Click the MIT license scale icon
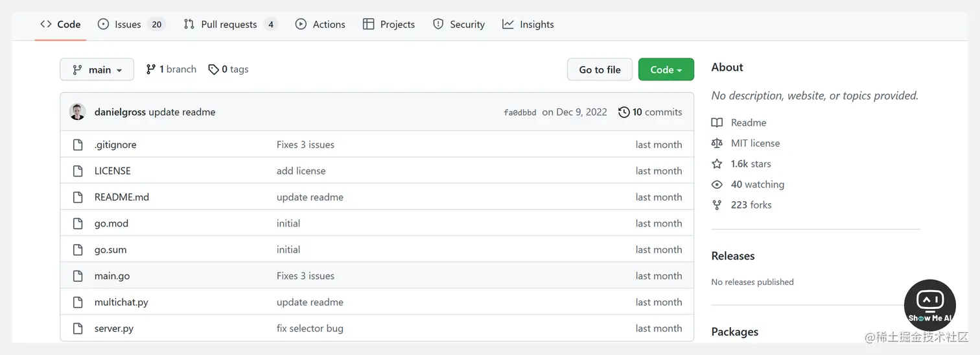 coord(717,143)
